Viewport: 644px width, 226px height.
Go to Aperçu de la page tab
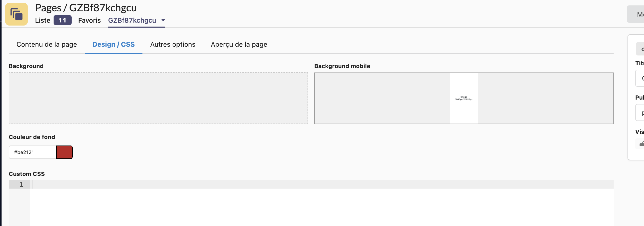point(239,44)
